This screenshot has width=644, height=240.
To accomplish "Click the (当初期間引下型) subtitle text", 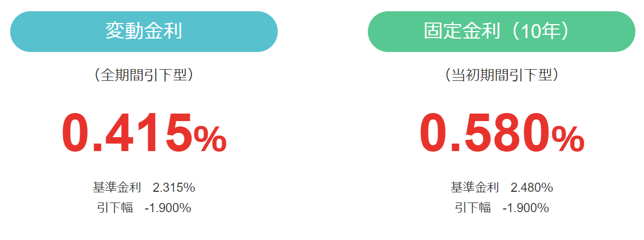I will click(501, 75).
